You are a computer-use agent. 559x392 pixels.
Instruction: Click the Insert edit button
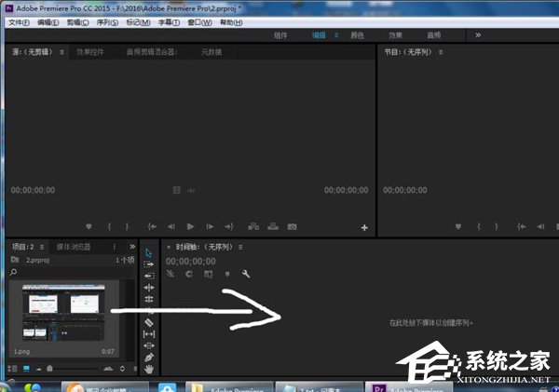(253, 226)
